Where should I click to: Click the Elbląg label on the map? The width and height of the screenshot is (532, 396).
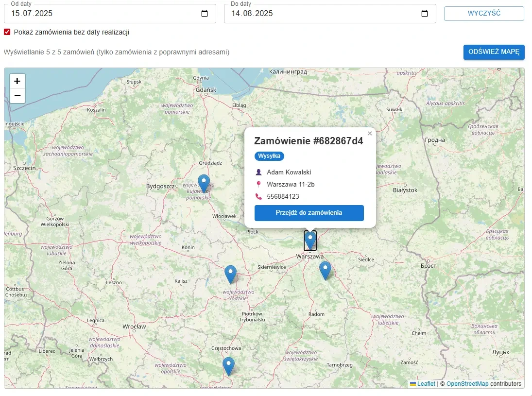point(239,105)
